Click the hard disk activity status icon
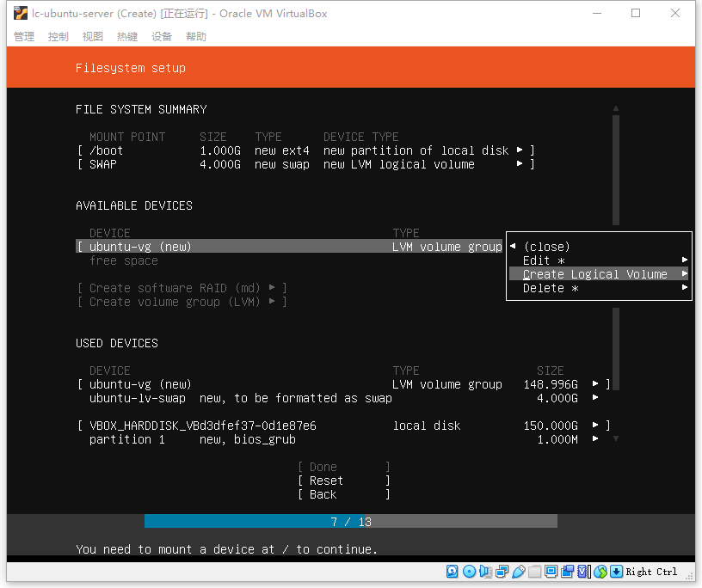 coord(453,572)
